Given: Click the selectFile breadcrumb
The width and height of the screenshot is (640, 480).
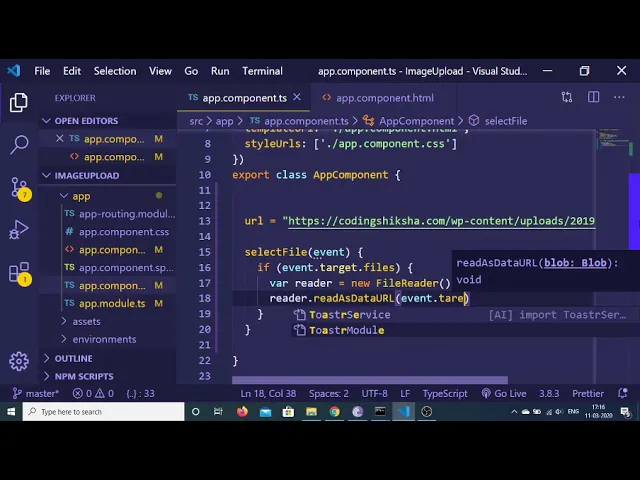Looking at the screenshot, I should click(x=505, y=121).
